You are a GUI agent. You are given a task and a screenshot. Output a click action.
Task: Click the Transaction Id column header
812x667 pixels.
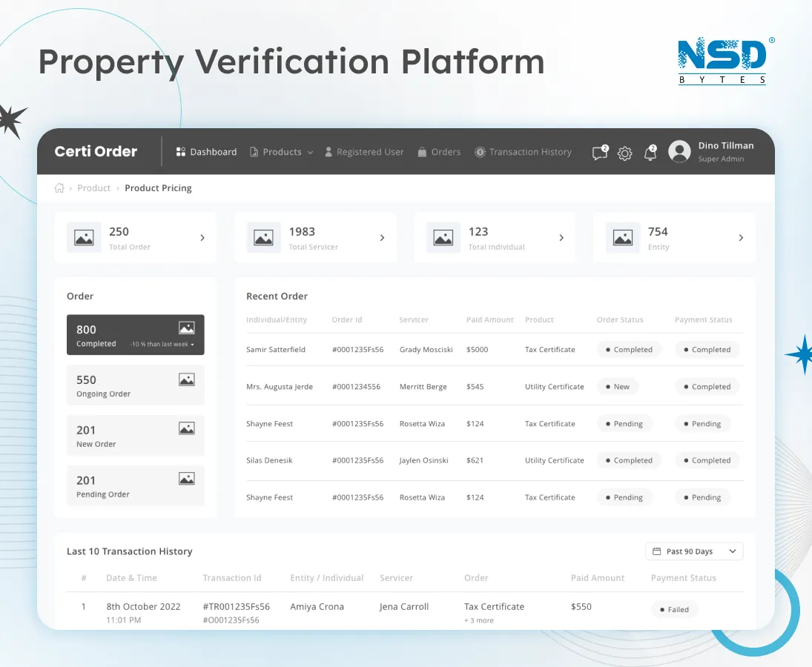click(x=232, y=578)
